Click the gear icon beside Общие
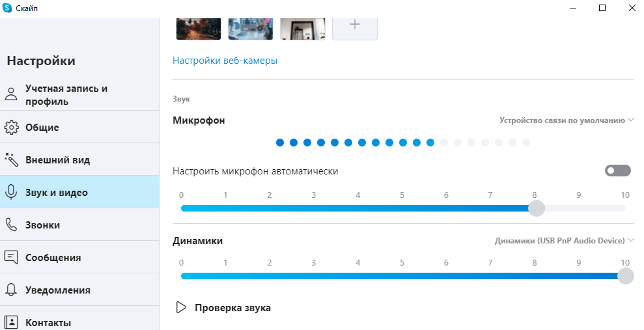The height and width of the screenshot is (330, 644). tap(11, 127)
